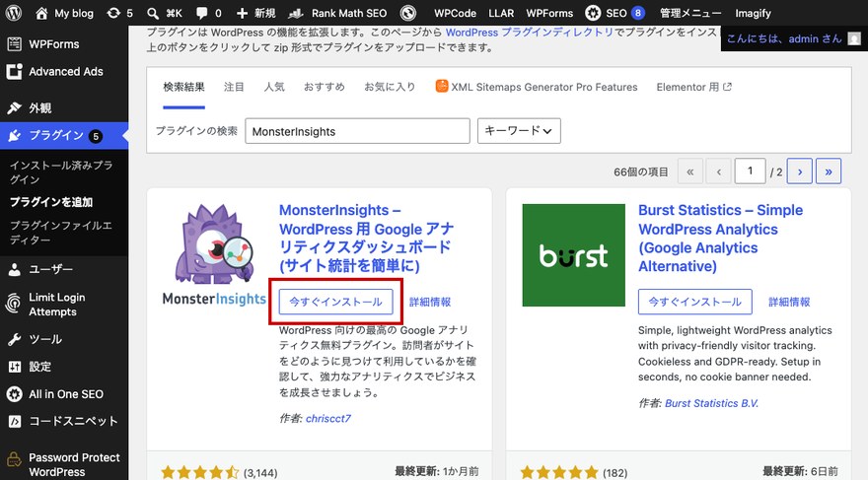Install Burst Statistics with 今すぐインストール

(x=694, y=302)
